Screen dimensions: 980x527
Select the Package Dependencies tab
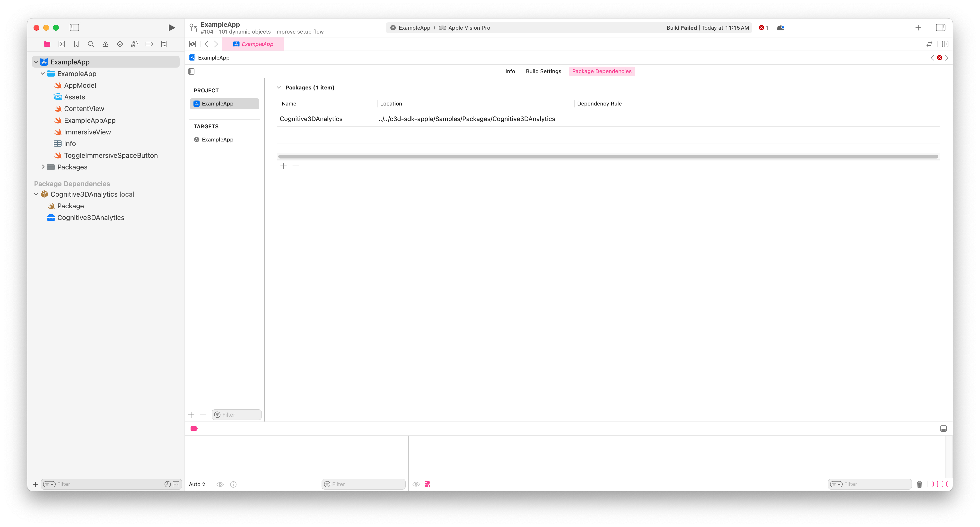click(602, 71)
